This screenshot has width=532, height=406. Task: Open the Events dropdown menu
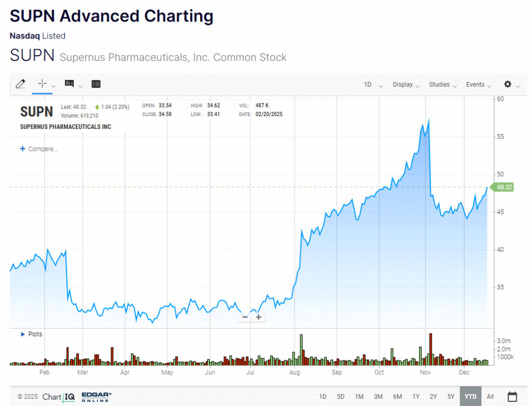(479, 85)
